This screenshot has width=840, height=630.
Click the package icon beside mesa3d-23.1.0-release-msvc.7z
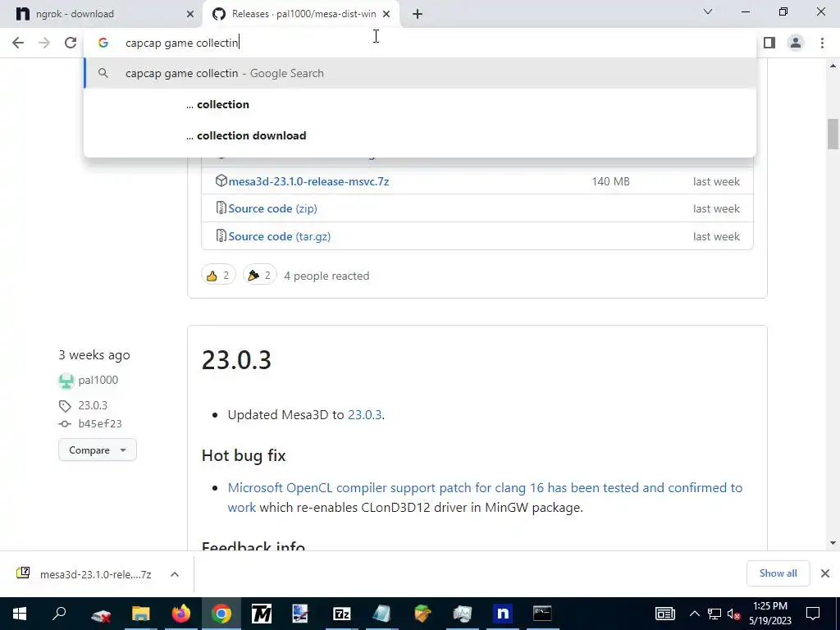point(221,180)
